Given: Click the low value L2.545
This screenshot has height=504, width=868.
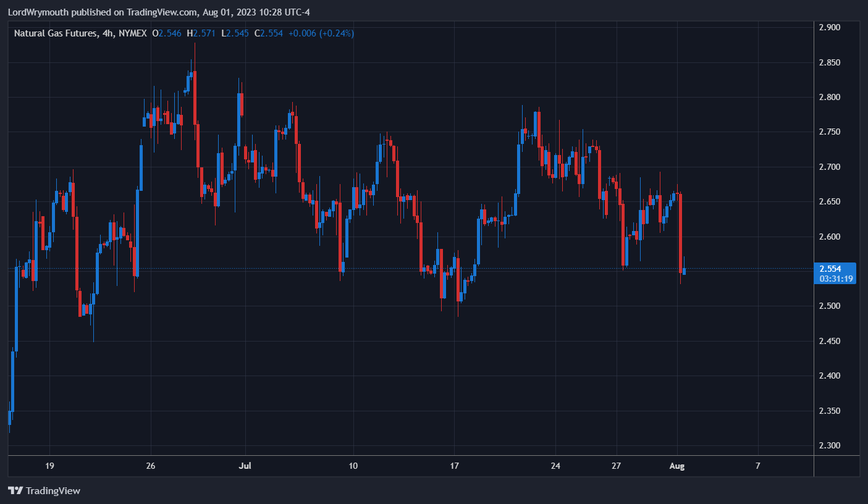Looking at the screenshot, I should click(235, 33).
